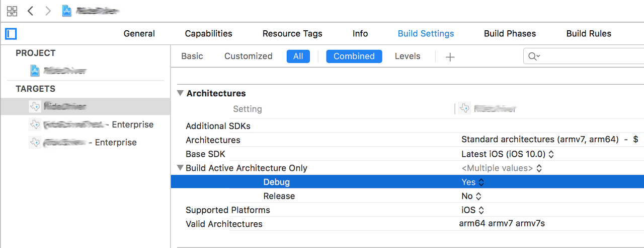Add a build setting with plus button
644x248 pixels.
[x=450, y=57]
